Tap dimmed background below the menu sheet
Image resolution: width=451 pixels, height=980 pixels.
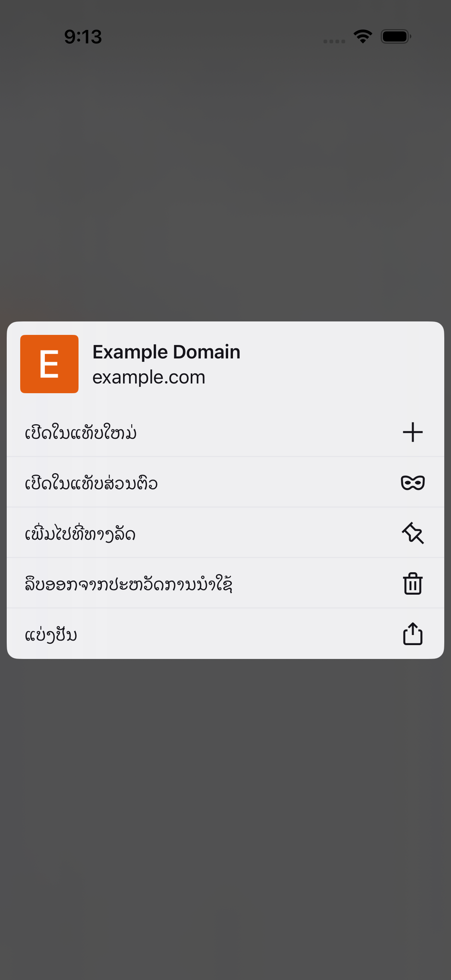coord(225,818)
